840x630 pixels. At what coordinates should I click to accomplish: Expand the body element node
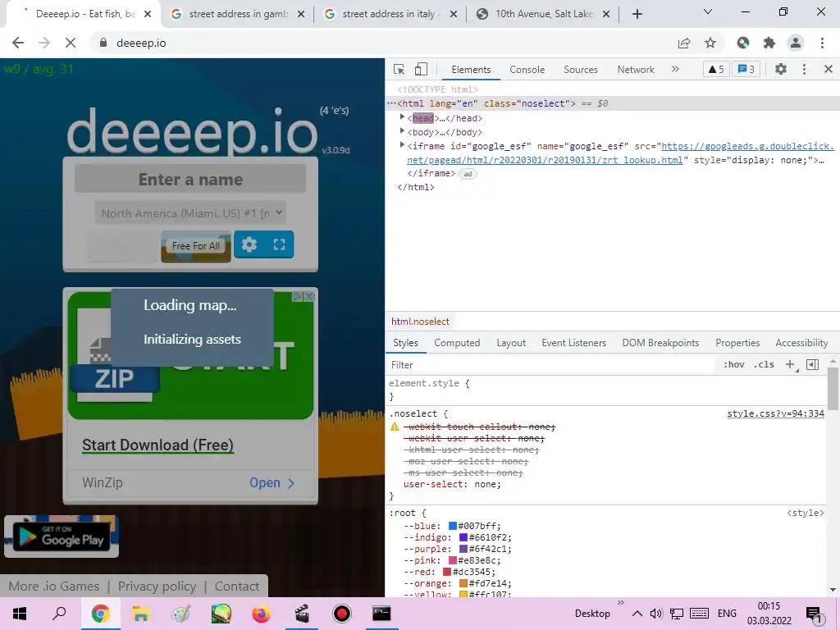point(402,131)
